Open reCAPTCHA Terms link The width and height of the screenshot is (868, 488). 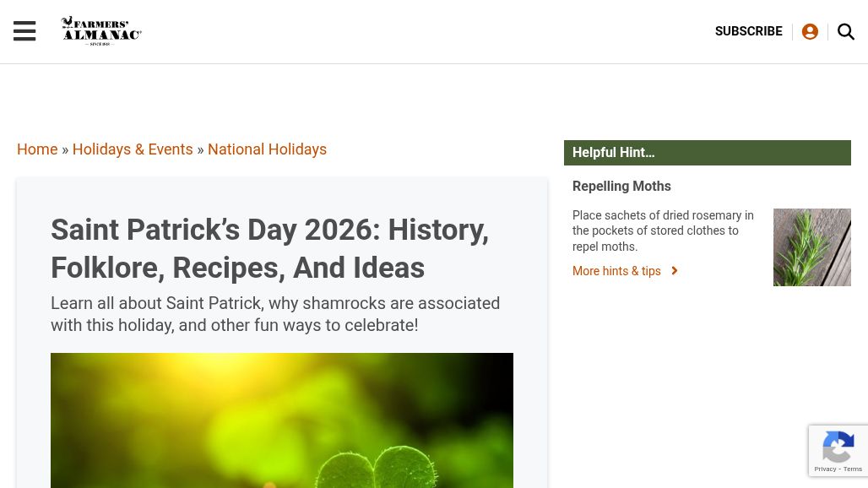pos(851,469)
